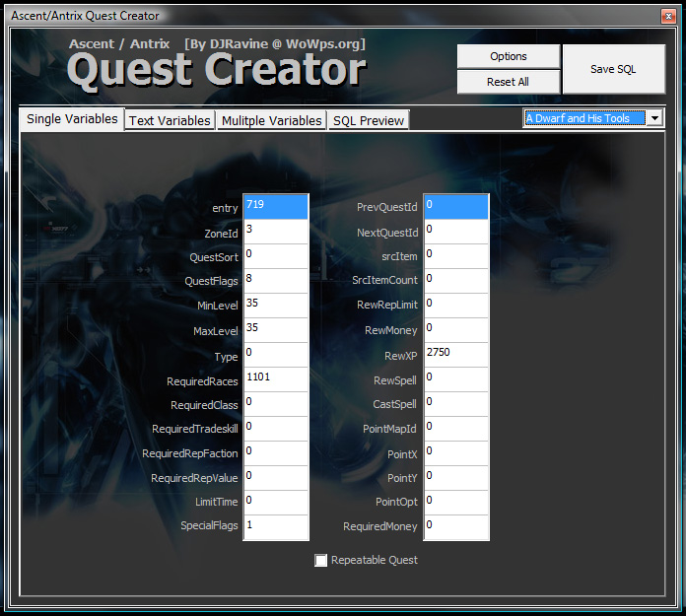The width and height of the screenshot is (686, 616).
Task: Click the RequiredRepValue input box
Action: coord(276,478)
